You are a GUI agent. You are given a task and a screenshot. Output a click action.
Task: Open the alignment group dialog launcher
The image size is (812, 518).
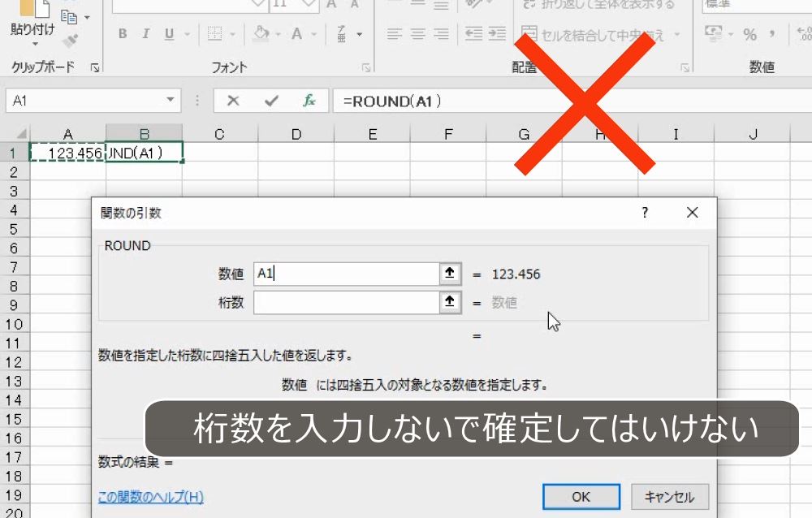pos(685,67)
